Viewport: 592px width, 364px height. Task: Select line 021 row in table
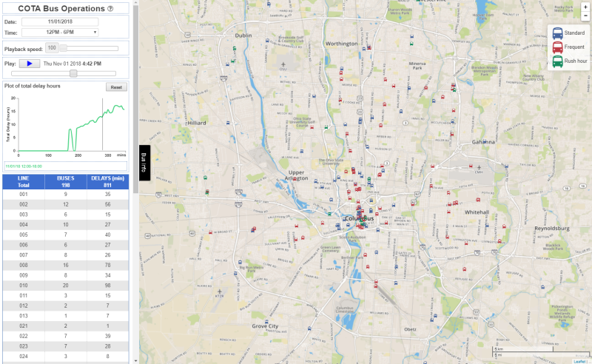pos(66,326)
